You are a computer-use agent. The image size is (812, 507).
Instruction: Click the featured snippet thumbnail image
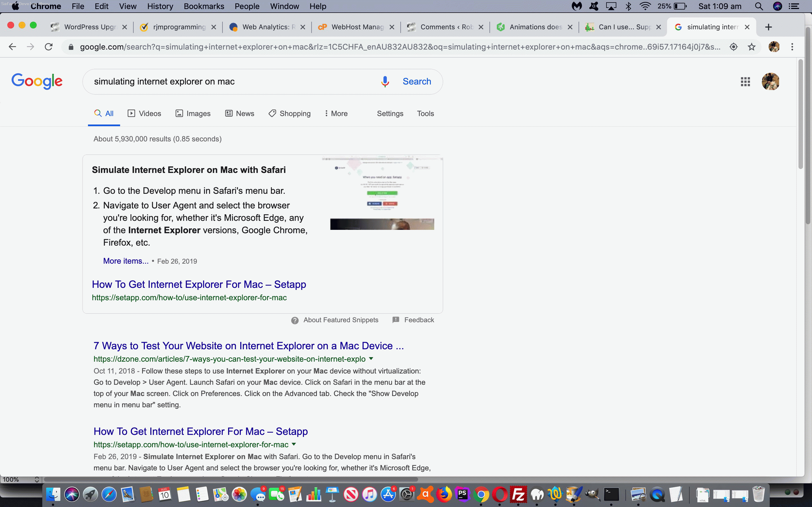point(382,193)
